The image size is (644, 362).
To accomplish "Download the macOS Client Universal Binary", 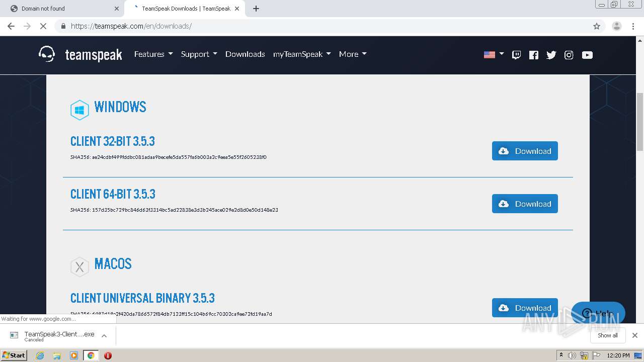I will [x=525, y=308].
